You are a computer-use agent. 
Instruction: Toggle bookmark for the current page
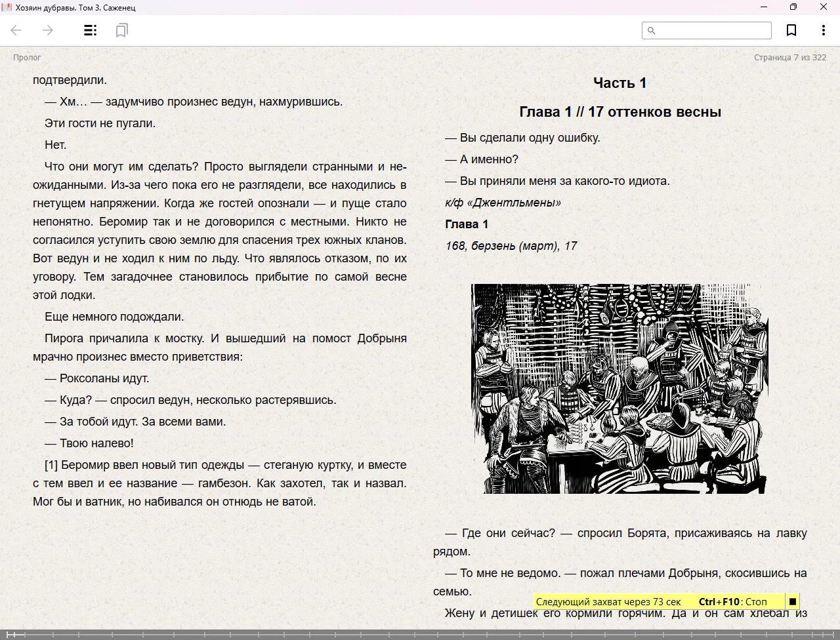coord(791,30)
